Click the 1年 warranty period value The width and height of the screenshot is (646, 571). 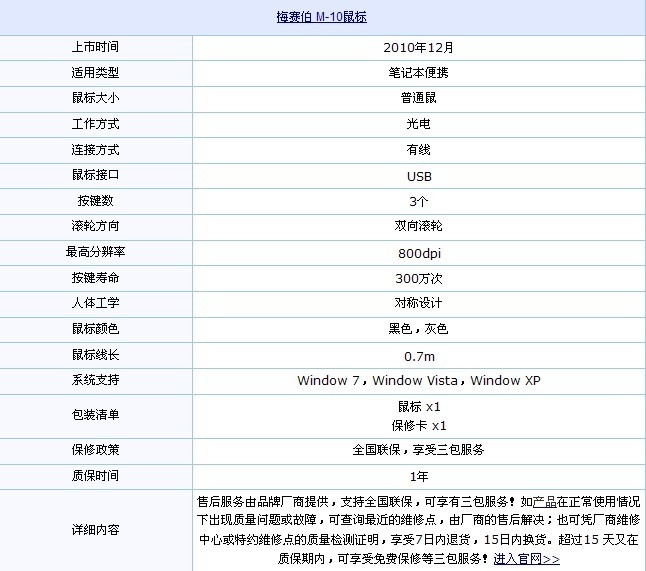click(x=418, y=476)
